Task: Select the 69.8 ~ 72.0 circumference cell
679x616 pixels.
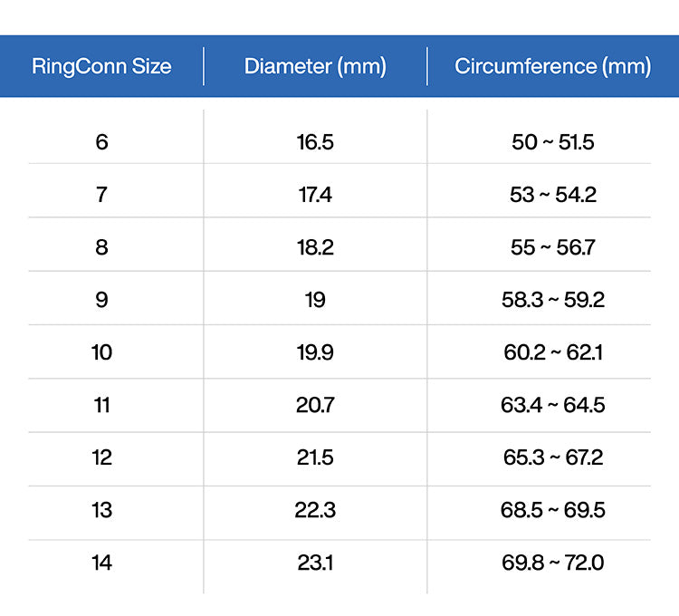Action: pos(552,563)
